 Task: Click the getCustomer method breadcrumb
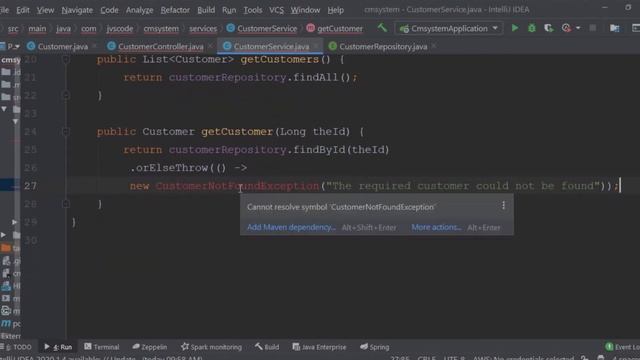pos(334,29)
